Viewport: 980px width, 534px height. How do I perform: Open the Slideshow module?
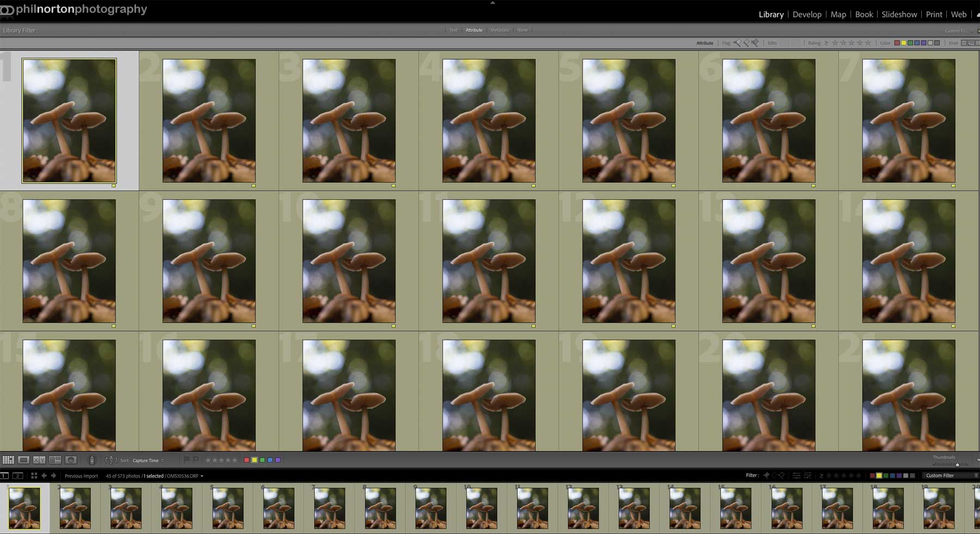coord(899,15)
